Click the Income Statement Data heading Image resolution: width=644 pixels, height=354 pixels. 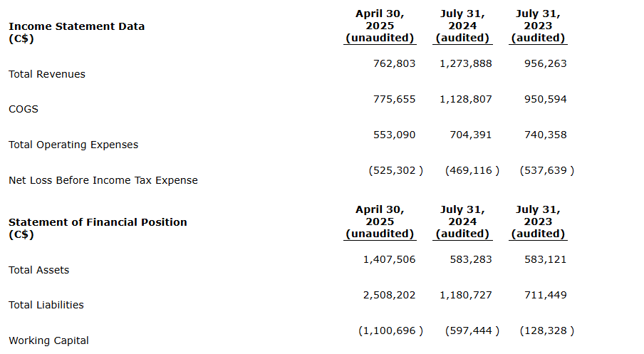(76, 26)
